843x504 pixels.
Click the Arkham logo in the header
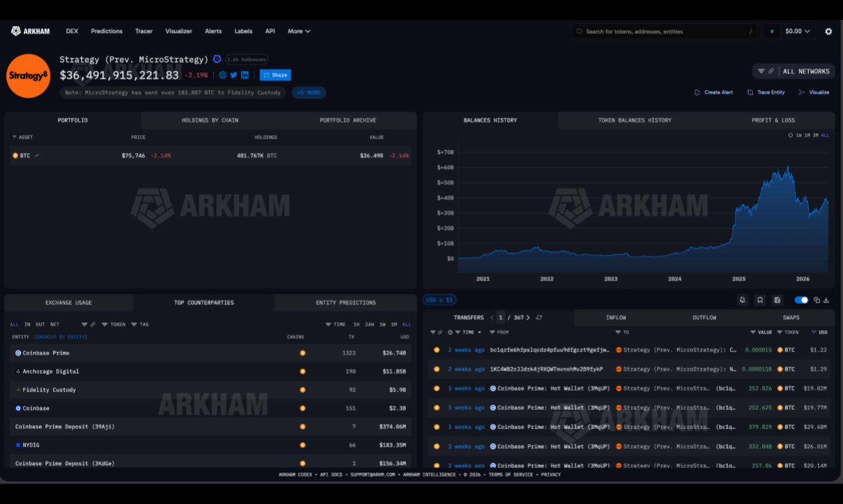(x=30, y=31)
